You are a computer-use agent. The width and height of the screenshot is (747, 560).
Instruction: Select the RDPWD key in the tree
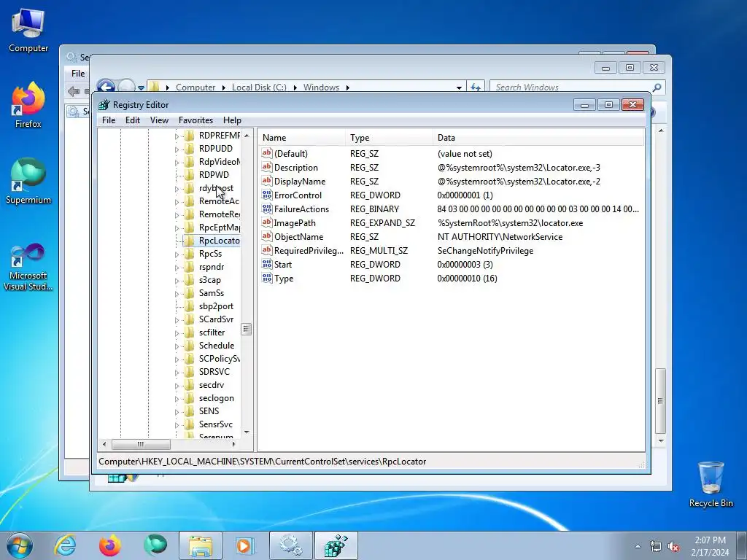214,175
